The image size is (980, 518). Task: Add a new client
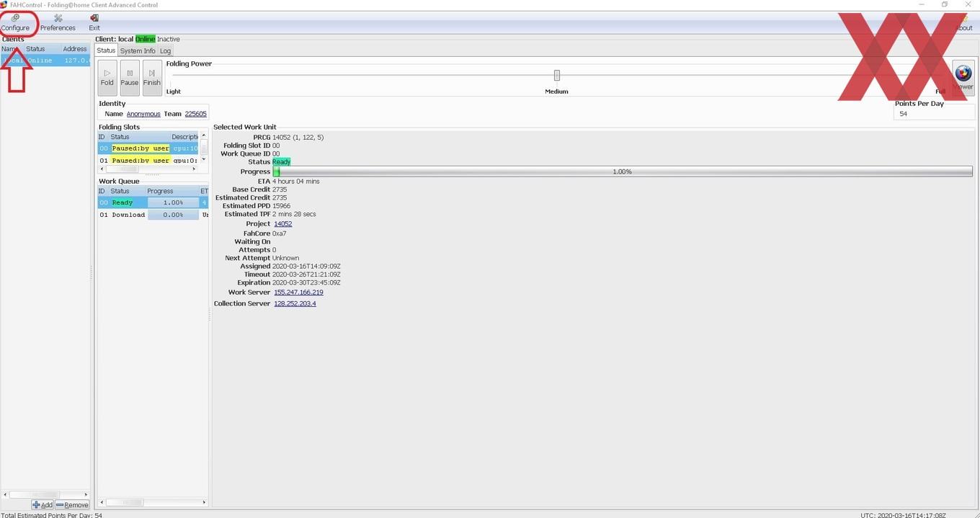coord(43,505)
